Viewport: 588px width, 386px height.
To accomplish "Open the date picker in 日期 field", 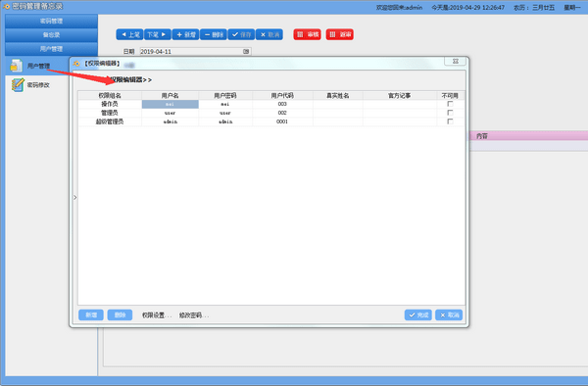I will [246, 51].
